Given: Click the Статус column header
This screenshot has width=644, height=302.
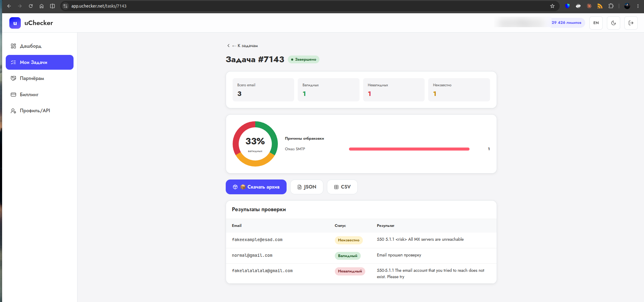Looking at the screenshot, I should (x=340, y=226).
